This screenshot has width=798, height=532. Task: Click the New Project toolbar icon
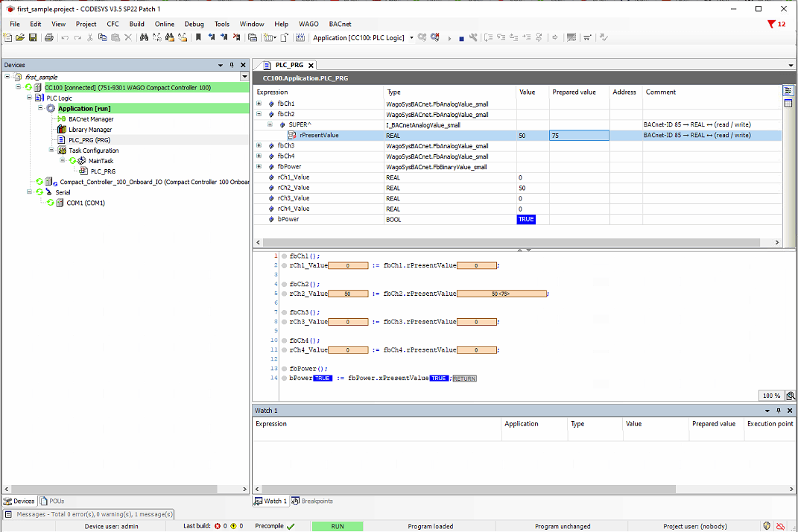coord(7,38)
